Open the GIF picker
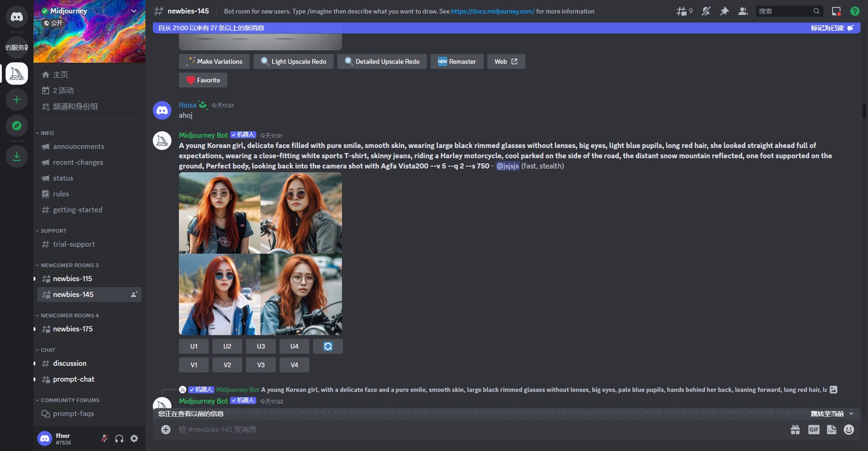 click(813, 430)
